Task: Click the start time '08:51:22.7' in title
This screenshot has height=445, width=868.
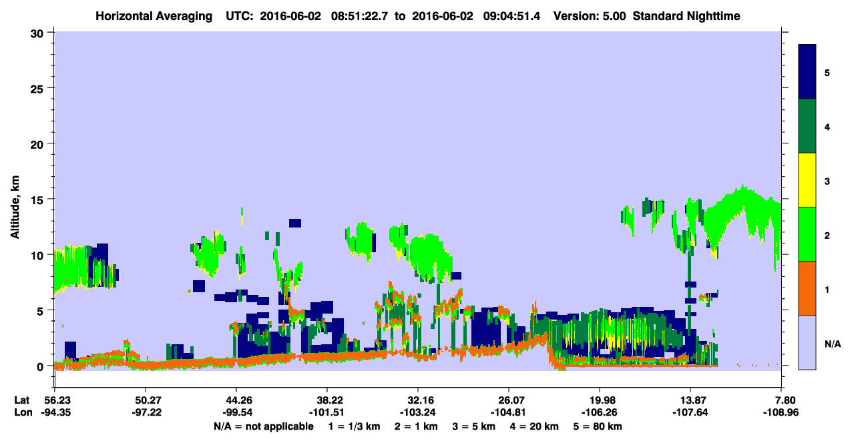Action: 361,16
